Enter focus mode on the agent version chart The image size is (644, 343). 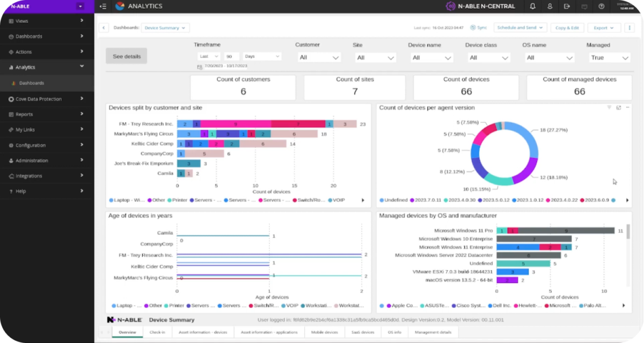[x=618, y=108]
